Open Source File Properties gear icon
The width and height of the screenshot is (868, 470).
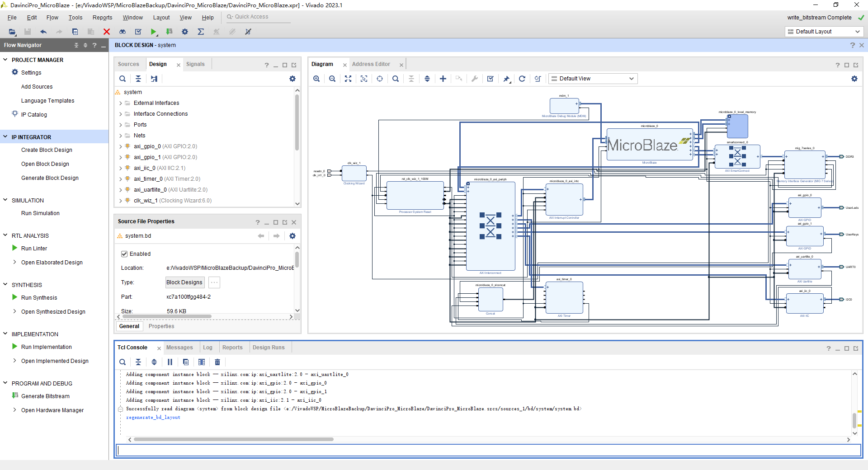(x=292, y=236)
